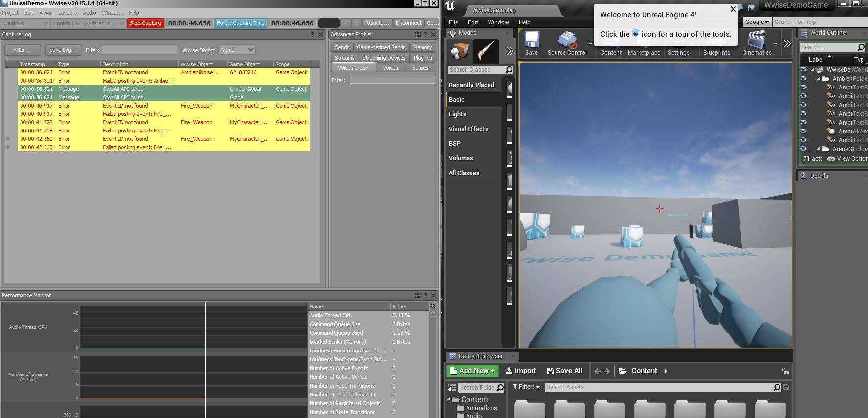Click the magnifier in Search Classes box

[509, 70]
